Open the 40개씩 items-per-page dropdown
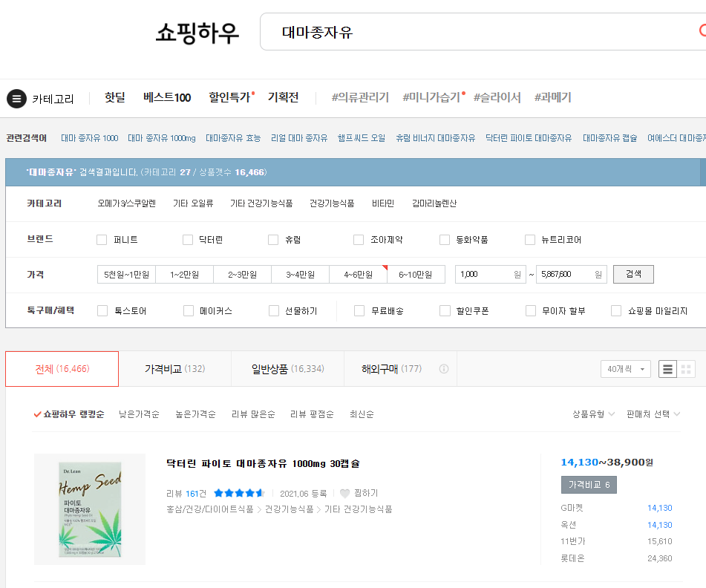 (x=625, y=368)
